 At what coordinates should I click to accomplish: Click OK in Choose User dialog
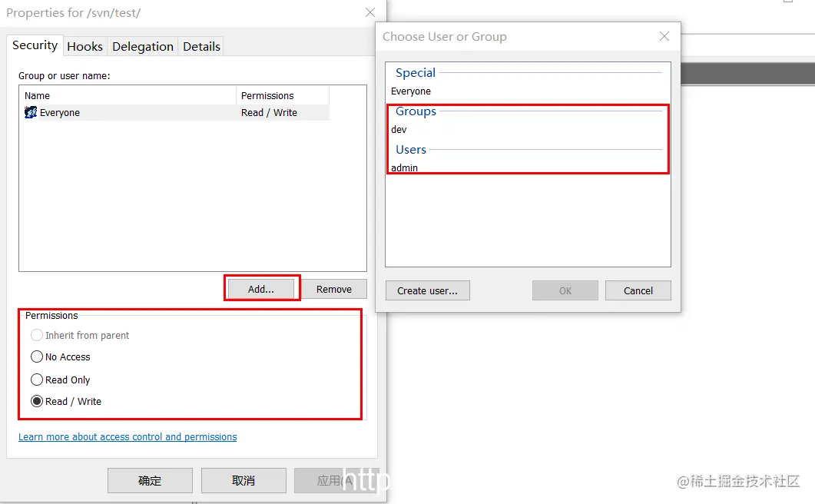(x=565, y=290)
